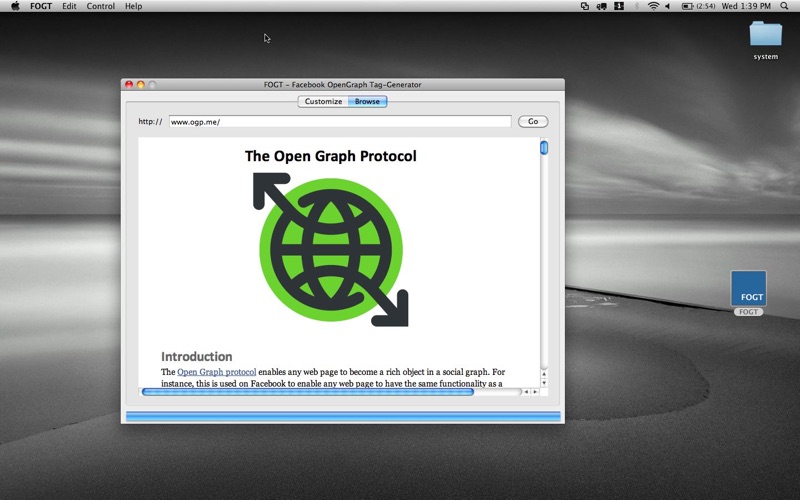Screen dimensions: 800x500
Task: Switch to the Customize tab
Action: point(323,102)
